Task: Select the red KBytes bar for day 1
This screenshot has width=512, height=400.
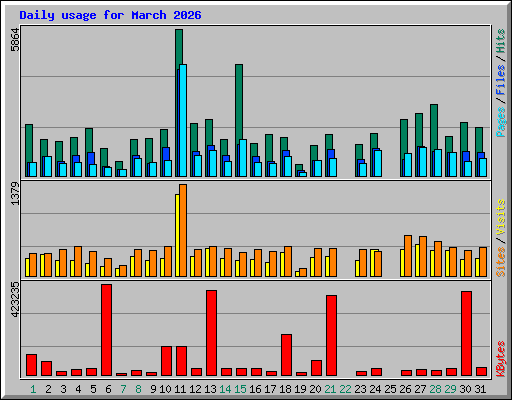Action: coord(31,365)
